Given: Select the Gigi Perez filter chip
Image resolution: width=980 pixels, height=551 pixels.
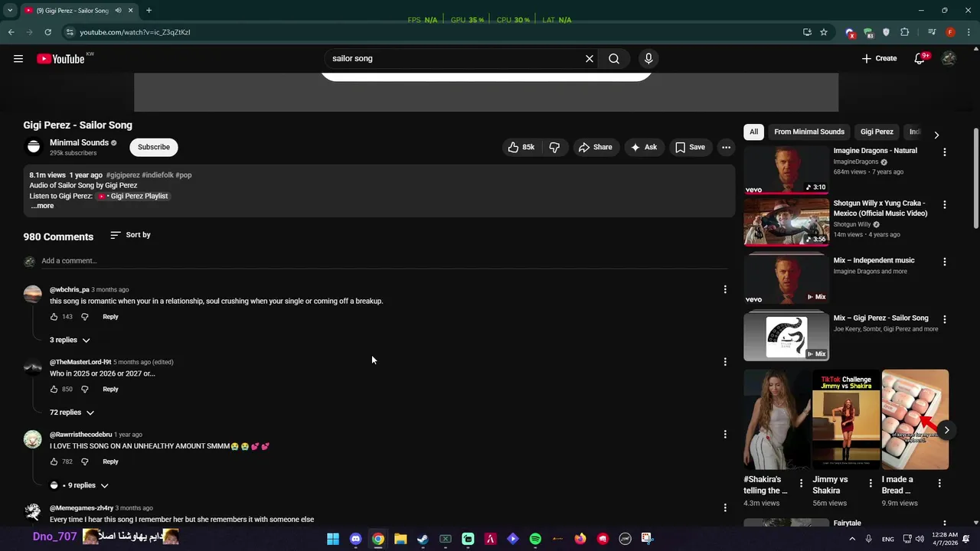Looking at the screenshot, I should pos(877,132).
